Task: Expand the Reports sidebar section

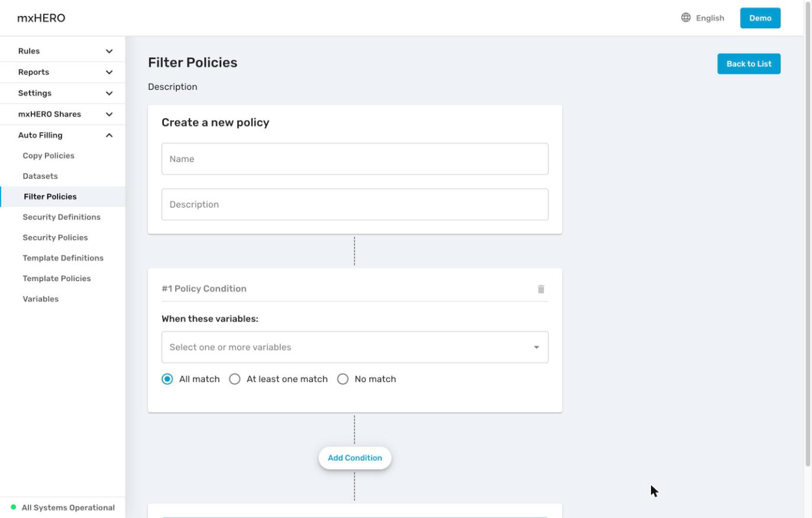Action: pos(63,72)
